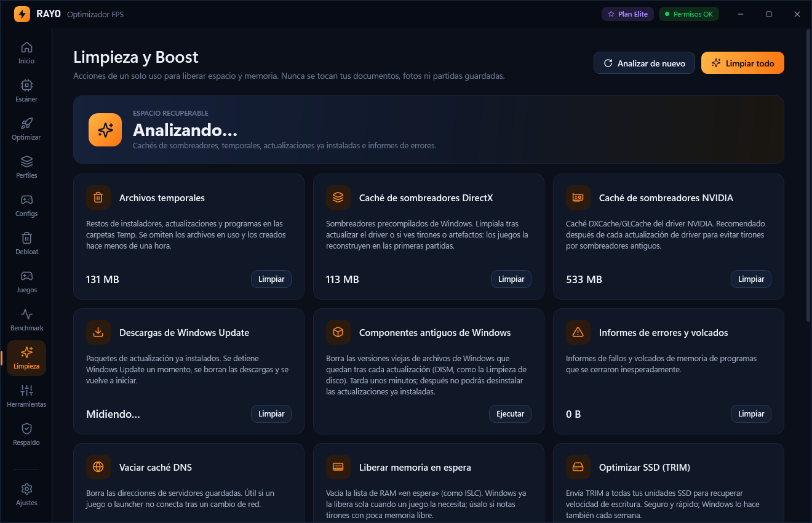Run Ejecutar for Componentes antiguos de Windows
812x523 pixels.
tap(510, 414)
